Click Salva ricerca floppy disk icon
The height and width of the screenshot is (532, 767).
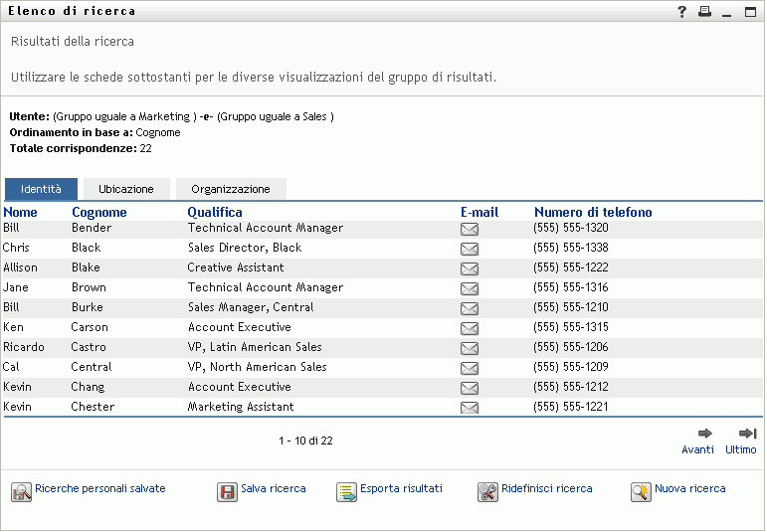tap(227, 491)
